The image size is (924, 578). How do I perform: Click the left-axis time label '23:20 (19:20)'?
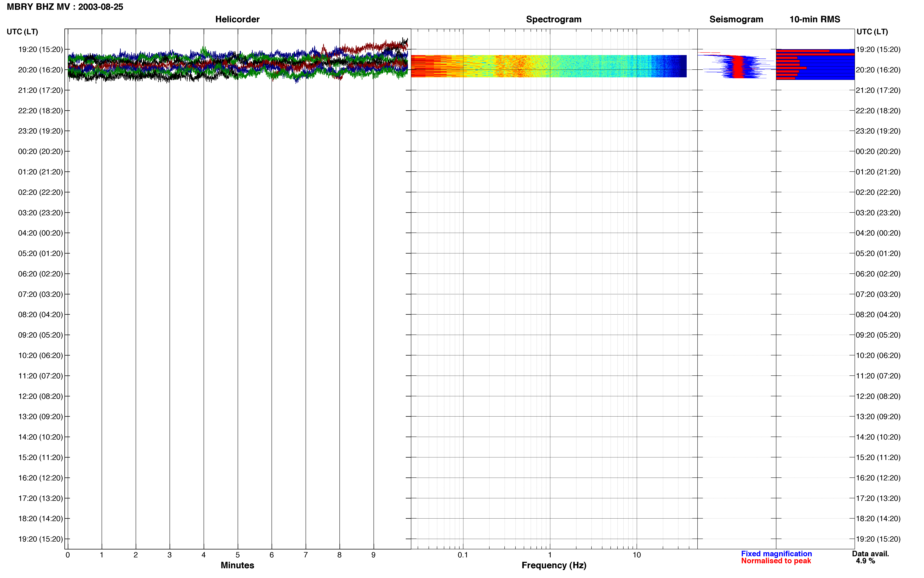(40, 131)
